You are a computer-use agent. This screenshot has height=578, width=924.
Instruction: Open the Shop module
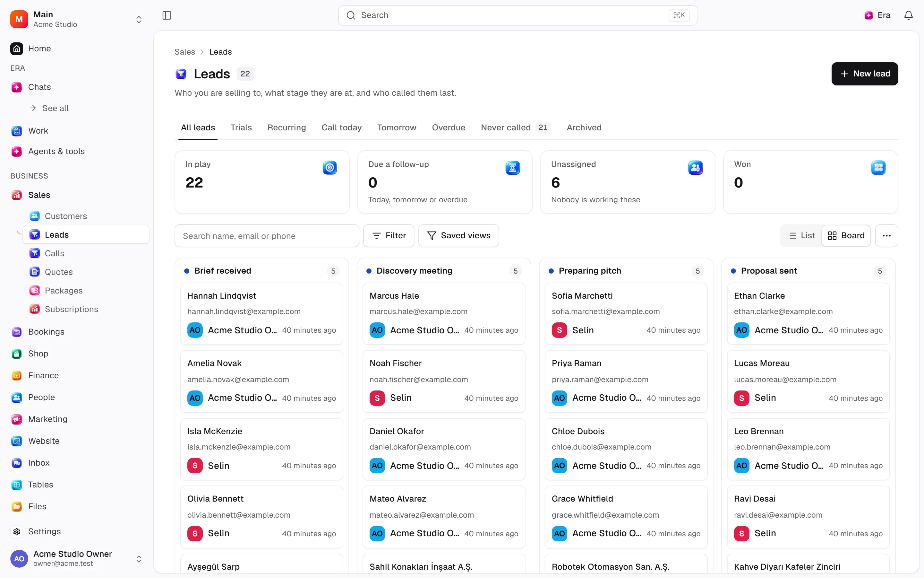coord(38,354)
